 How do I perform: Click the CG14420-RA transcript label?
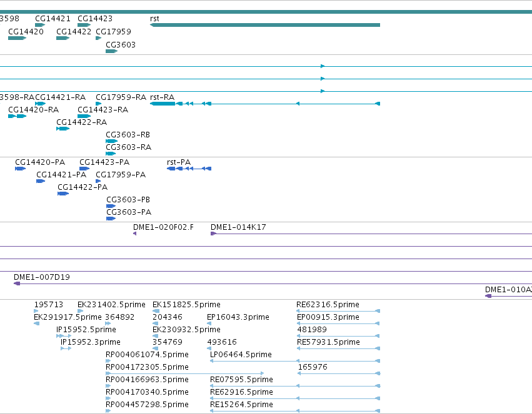coord(33,110)
